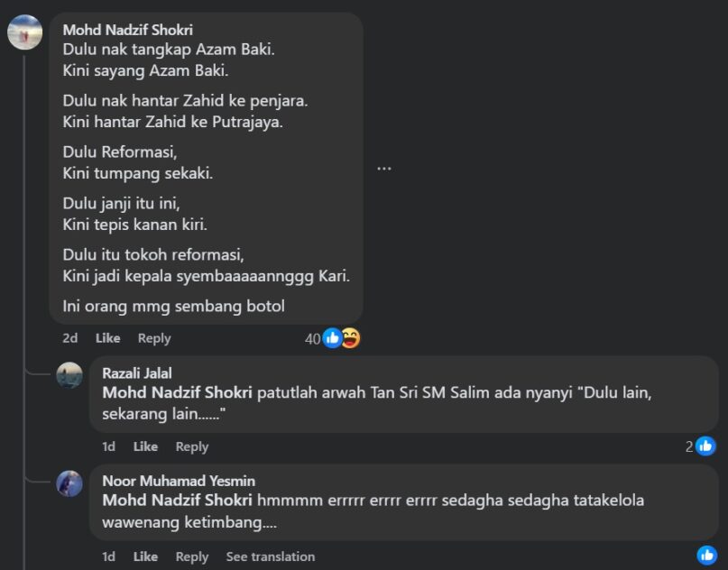Open Mohd Nadzif Shokri's profile picture
This screenshot has height=570, width=728.
(x=24, y=32)
